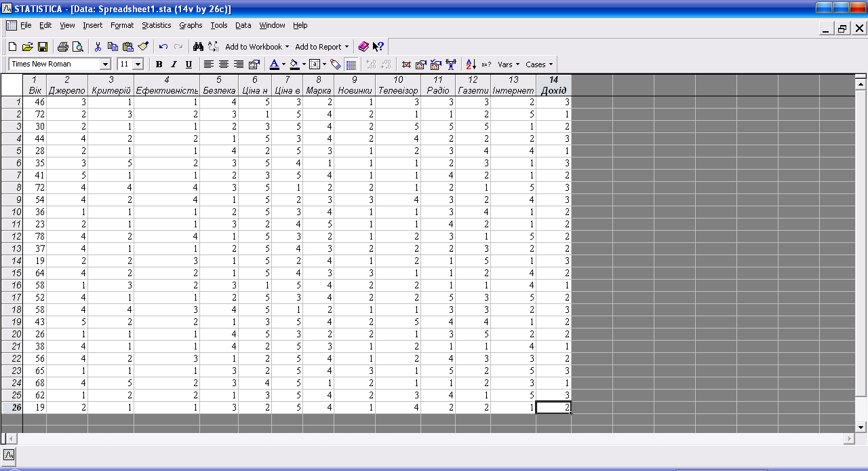Open the cell borders dropdown arrow

point(324,64)
